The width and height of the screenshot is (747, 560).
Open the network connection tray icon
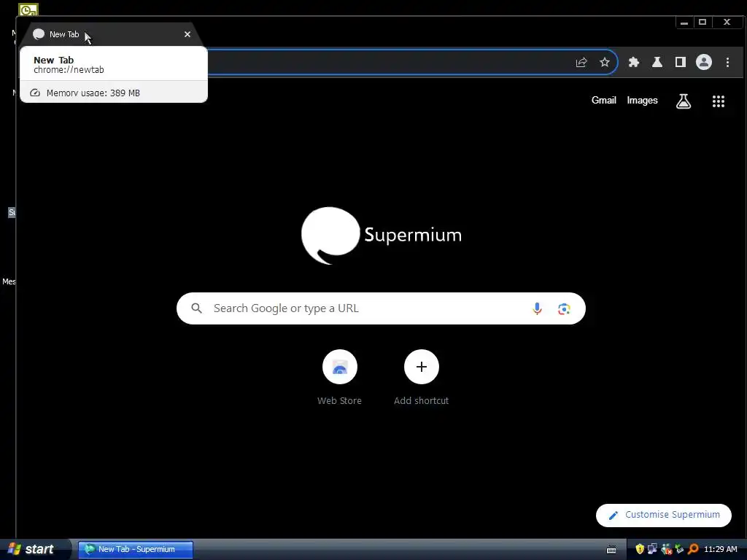tap(653, 549)
